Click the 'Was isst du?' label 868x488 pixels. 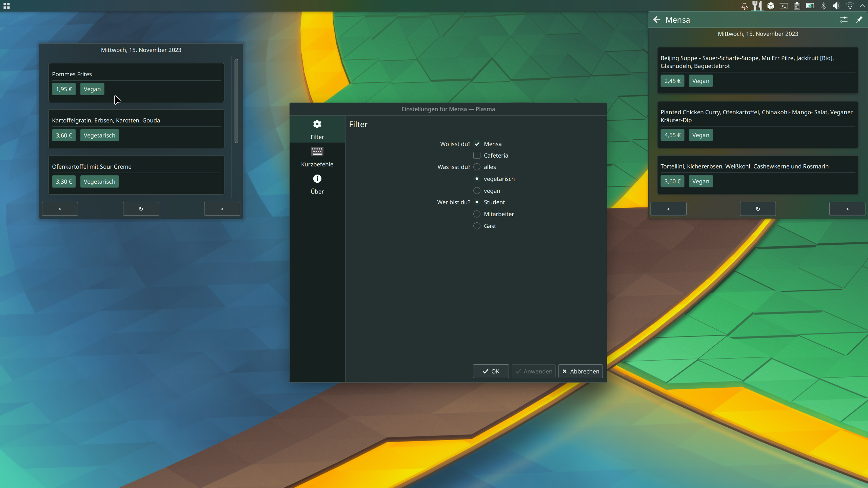(454, 167)
